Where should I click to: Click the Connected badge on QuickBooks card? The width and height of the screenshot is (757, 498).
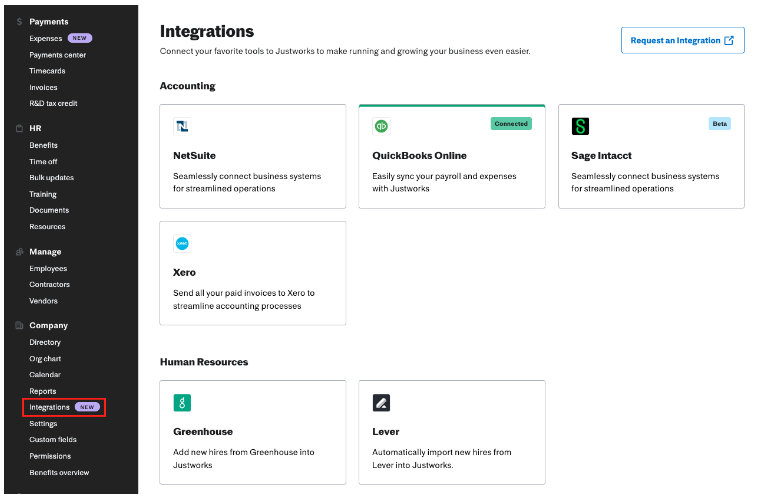click(511, 124)
